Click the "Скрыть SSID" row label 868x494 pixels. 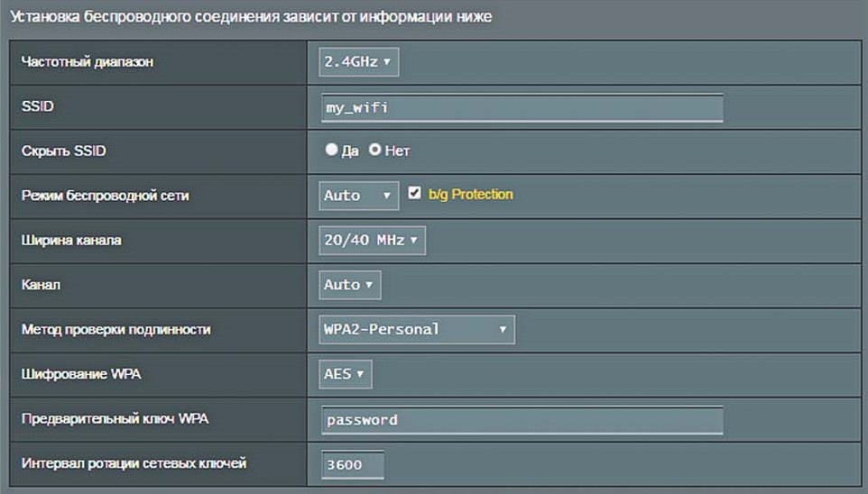click(x=63, y=151)
